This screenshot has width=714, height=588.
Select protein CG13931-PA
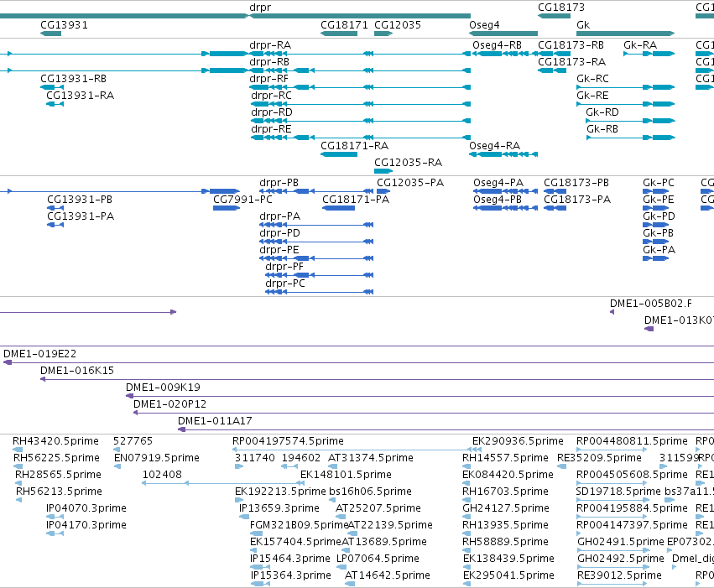pyautogui.click(x=81, y=216)
